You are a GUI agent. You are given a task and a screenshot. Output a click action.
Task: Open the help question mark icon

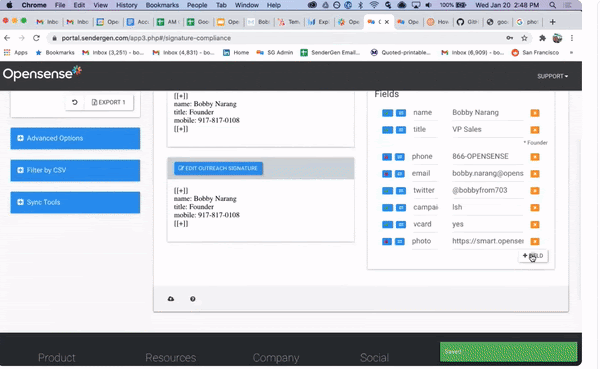[193, 299]
